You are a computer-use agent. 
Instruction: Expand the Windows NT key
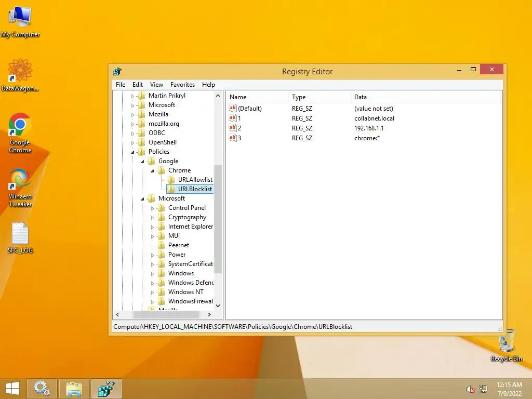coord(152,292)
